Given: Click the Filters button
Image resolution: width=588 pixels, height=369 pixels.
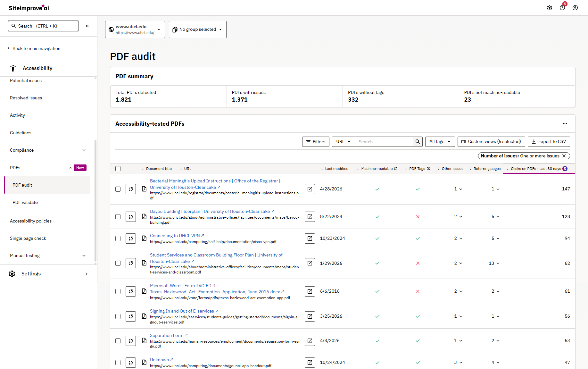Looking at the screenshot, I should [x=316, y=142].
